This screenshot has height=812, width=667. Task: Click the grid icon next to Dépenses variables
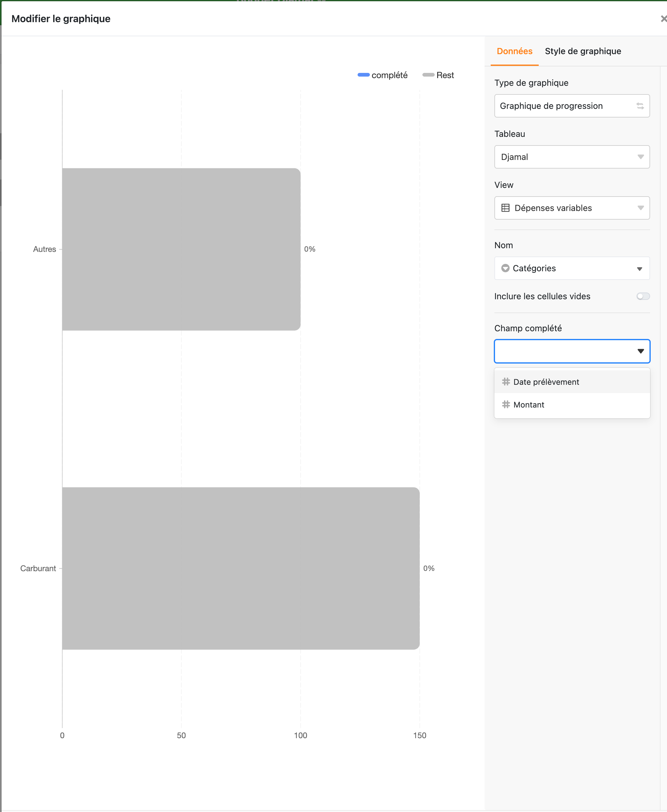pos(505,208)
